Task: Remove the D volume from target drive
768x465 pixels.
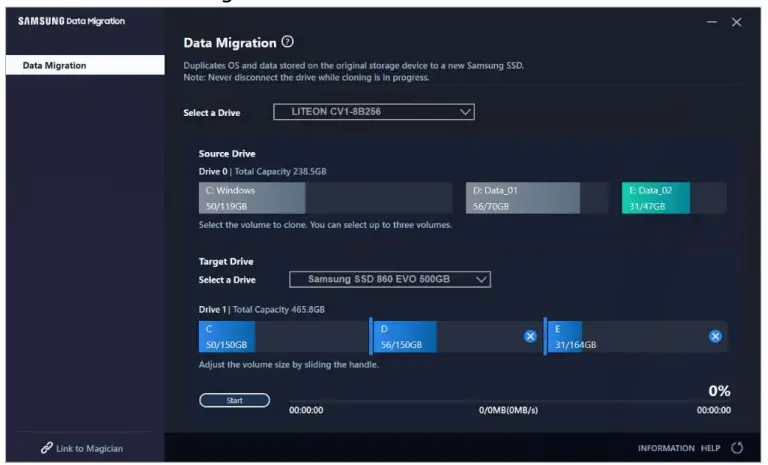Action: (x=530, y=336)
